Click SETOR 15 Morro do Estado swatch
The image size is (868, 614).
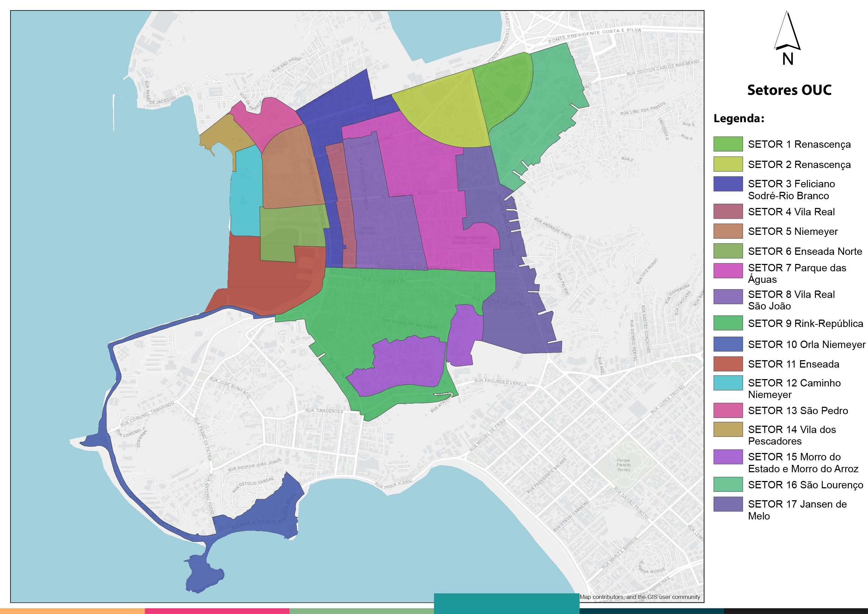728,457
